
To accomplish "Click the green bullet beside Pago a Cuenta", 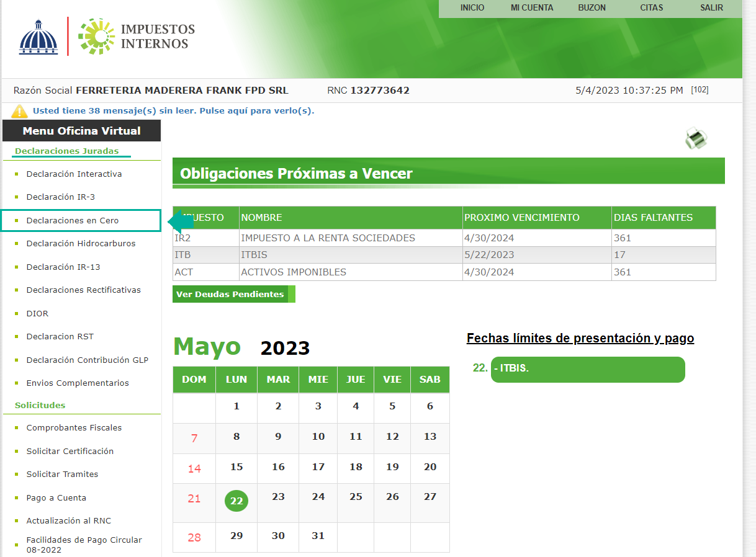I will tap(18, 497).
